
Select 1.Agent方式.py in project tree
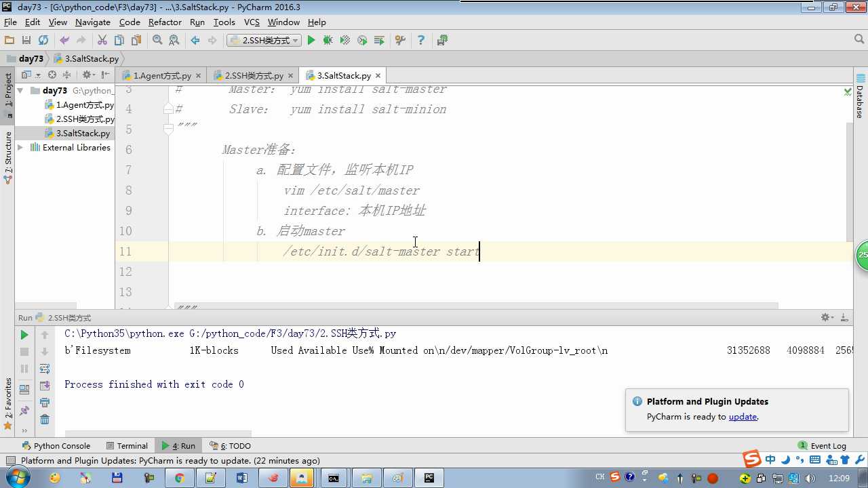tap(79, 105)
